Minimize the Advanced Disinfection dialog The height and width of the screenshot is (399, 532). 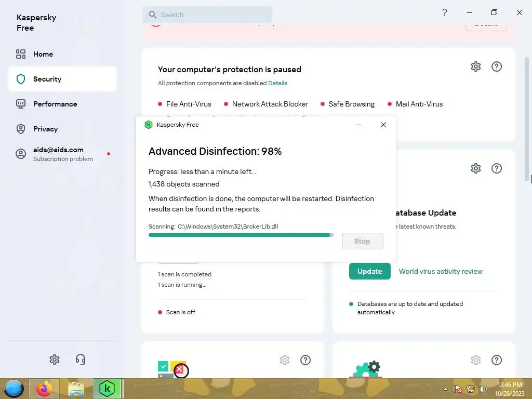point(358,125)
